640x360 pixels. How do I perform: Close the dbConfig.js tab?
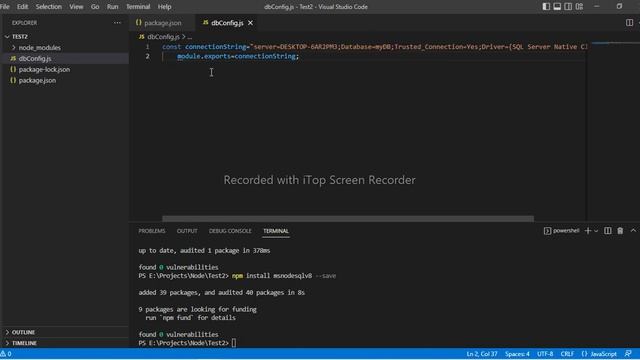click(x=250, y=23)
